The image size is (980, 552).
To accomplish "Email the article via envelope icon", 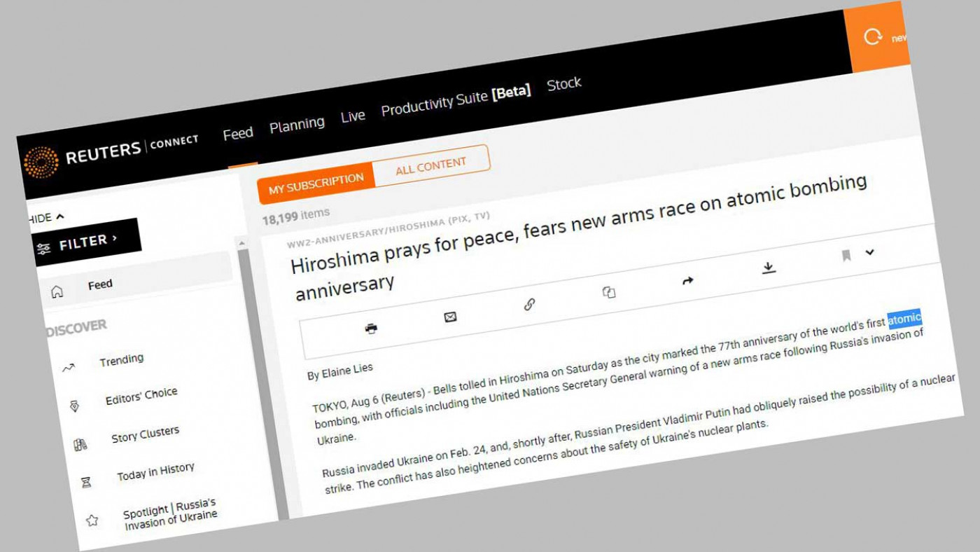I will click(450, 317).
